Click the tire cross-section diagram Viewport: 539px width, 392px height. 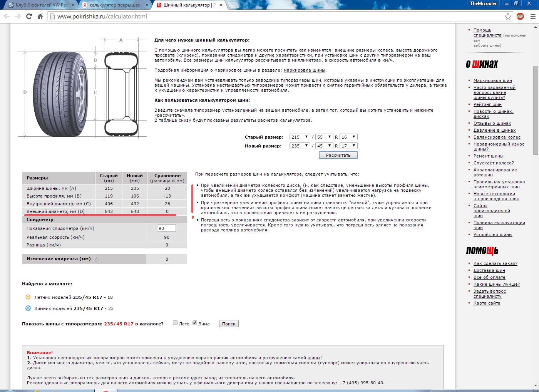pyautogui.click(x=121, y=94)
